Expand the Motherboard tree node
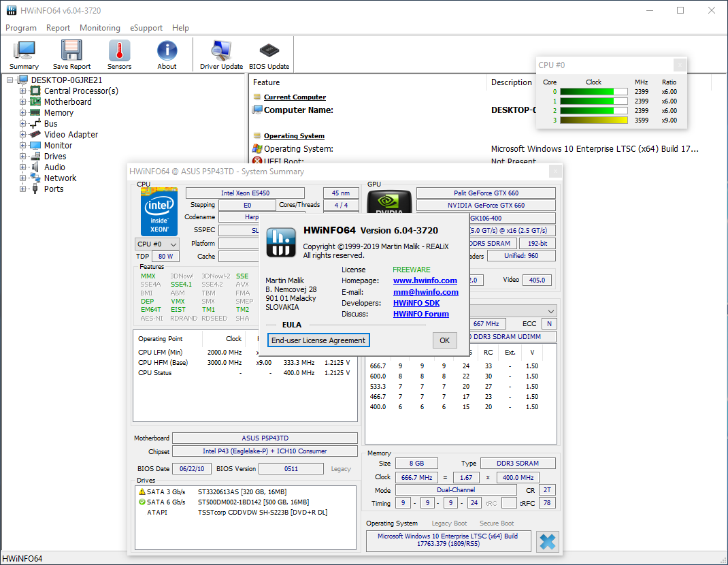 (x=23, y=102)
